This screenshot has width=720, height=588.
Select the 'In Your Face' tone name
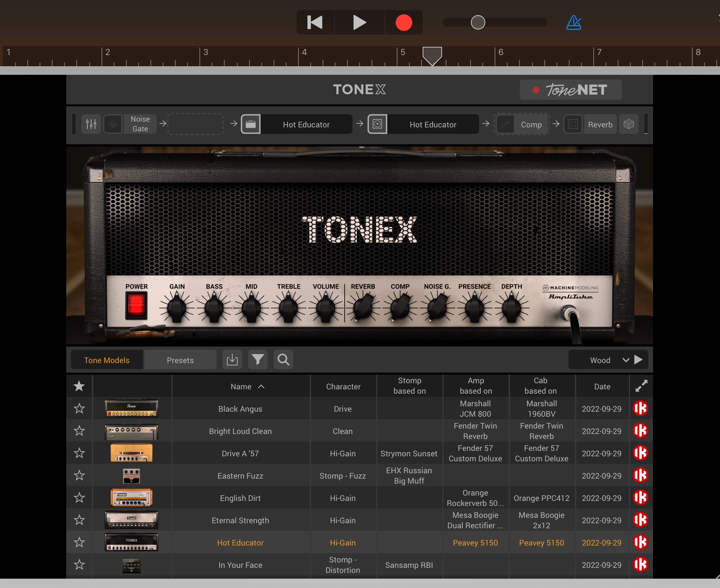point(240,565)
